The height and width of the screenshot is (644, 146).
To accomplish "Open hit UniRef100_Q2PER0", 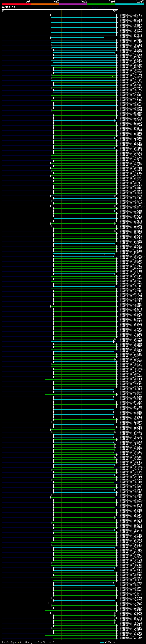I will (x=131, y=40).
